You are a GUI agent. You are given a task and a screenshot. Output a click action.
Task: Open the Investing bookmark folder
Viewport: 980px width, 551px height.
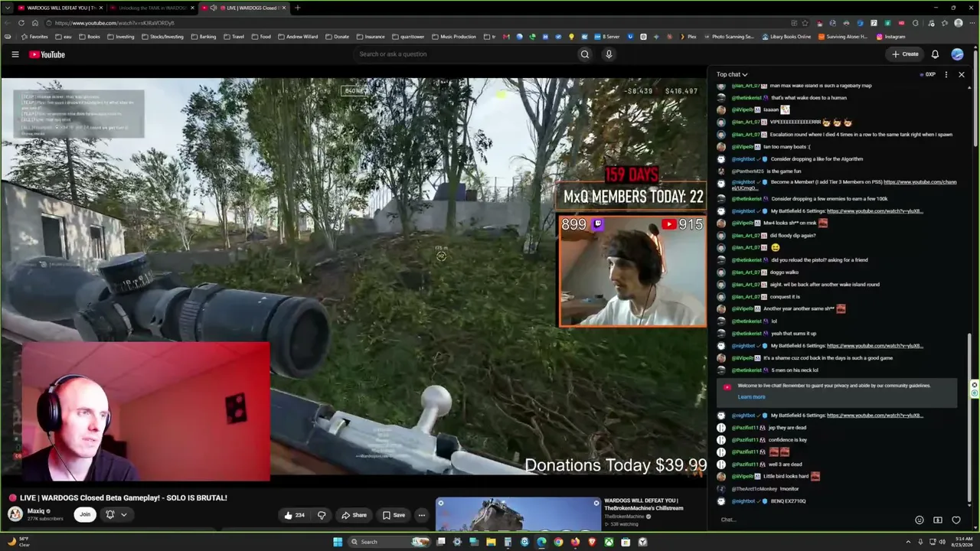click(x=120, y=37)
